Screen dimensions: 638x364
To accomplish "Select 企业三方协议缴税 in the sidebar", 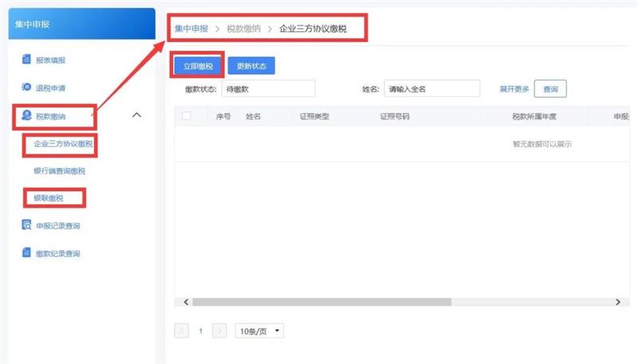I will (x=63, y=144).
